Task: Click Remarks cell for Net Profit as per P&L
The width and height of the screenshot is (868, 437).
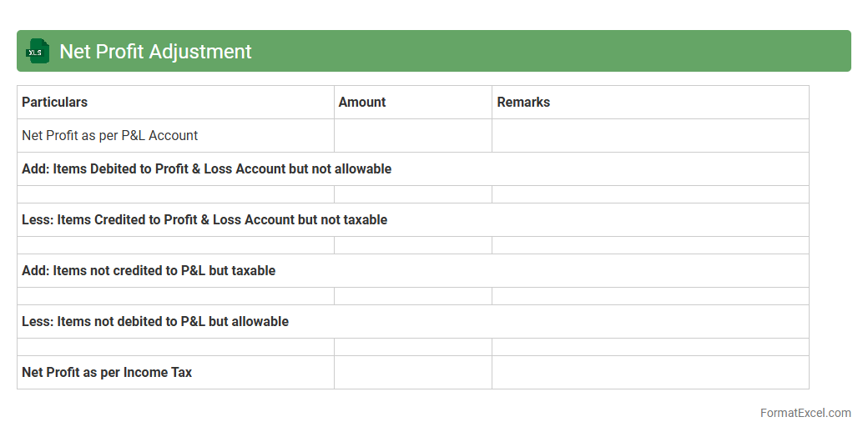Action: coord(649,135)
